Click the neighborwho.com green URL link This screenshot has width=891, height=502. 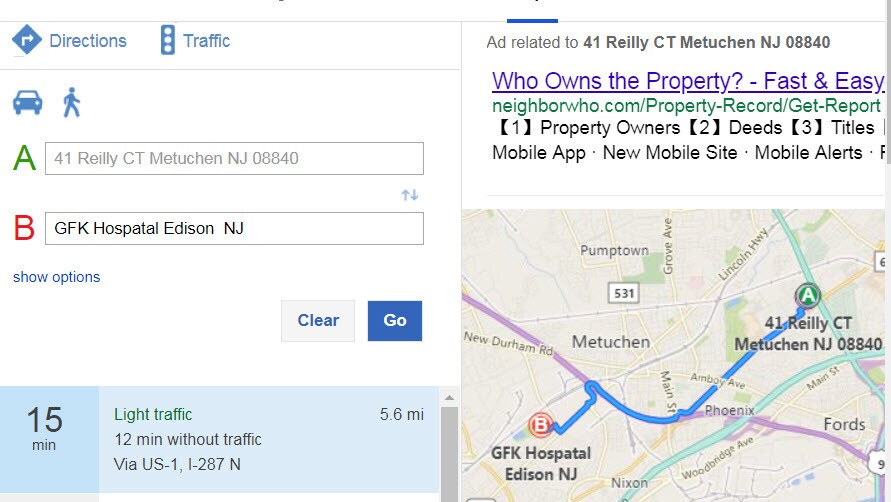pyautogui.click(x=686, y=106)
